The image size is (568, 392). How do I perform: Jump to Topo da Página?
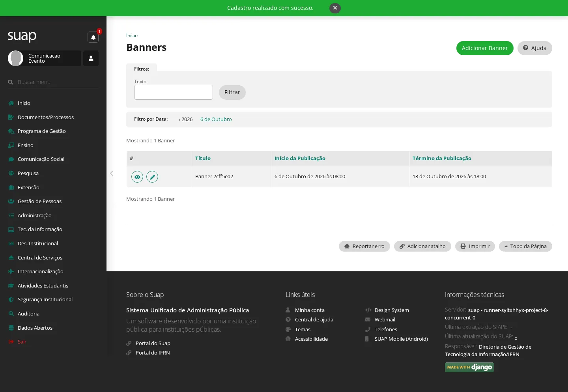(x=525, y=246)
